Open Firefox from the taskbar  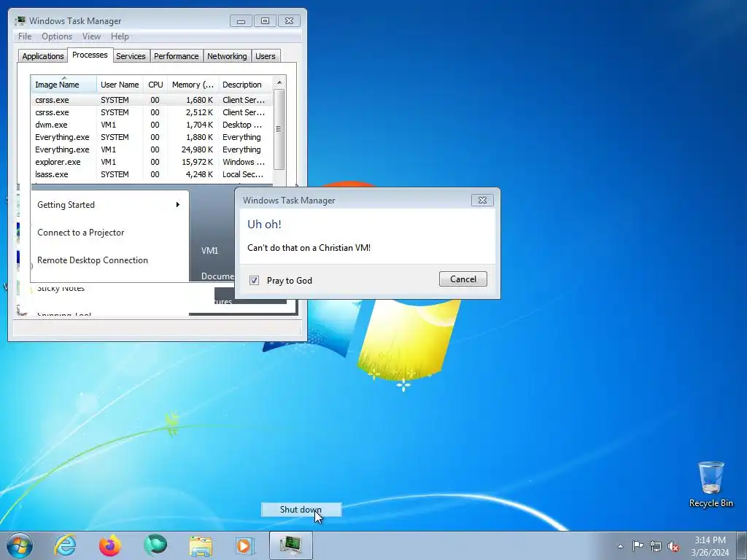(110, 545)
